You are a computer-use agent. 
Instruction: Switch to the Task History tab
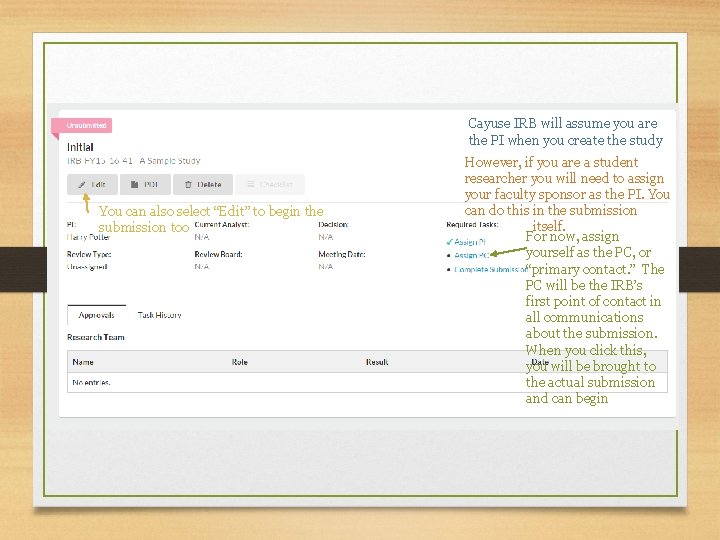point(159,315)
